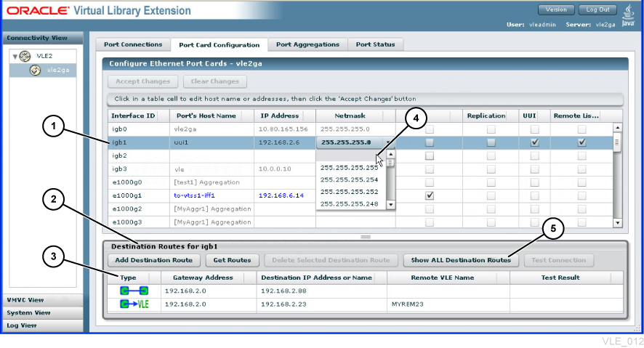Screen dimensions: 644x348
Task: Click the Add Destination Route button
Action: (x=153, y=260)
